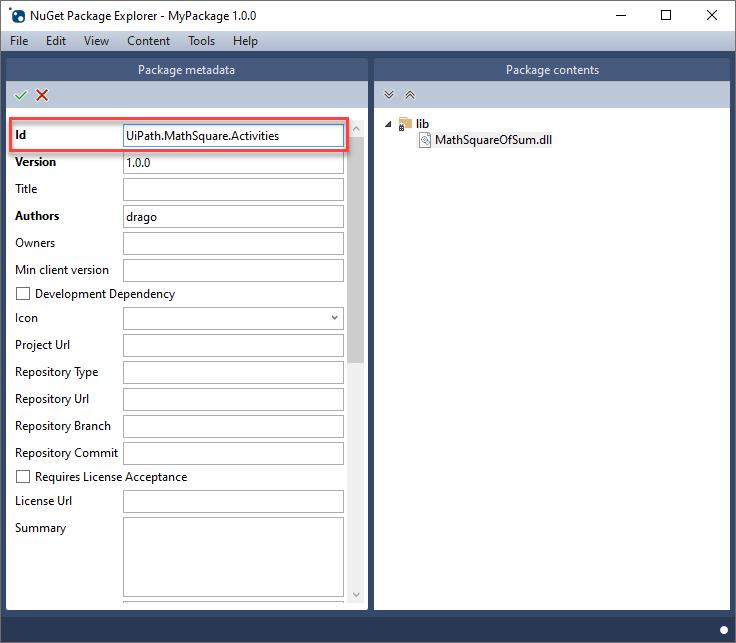This screenshot has height=643, width=736.
Task: Click the white status circle in bottom bar
Action: pos(723,629)
